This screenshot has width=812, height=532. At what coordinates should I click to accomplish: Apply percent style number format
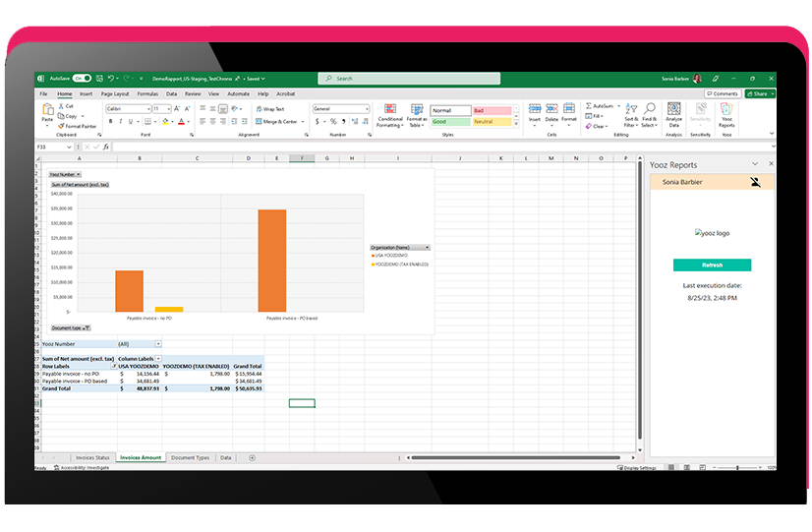(x=333, y=121)
